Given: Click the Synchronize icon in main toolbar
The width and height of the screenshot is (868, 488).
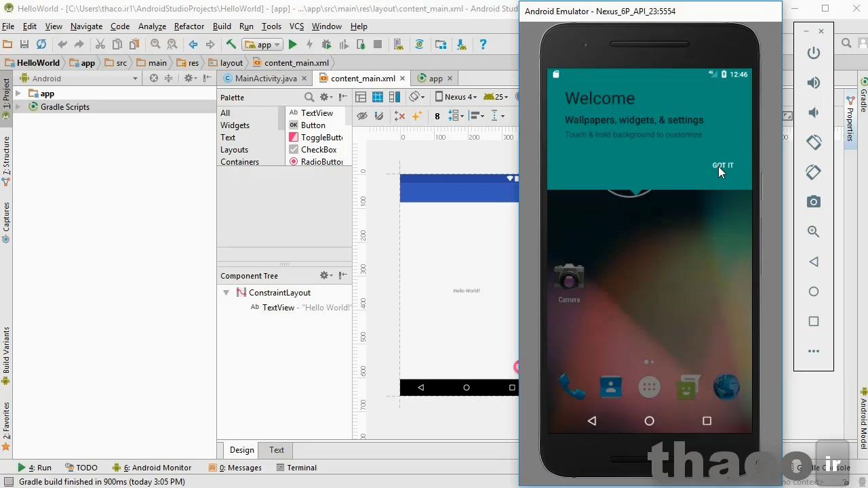Looking at the screenshot, I should click(x=41, y=44).
